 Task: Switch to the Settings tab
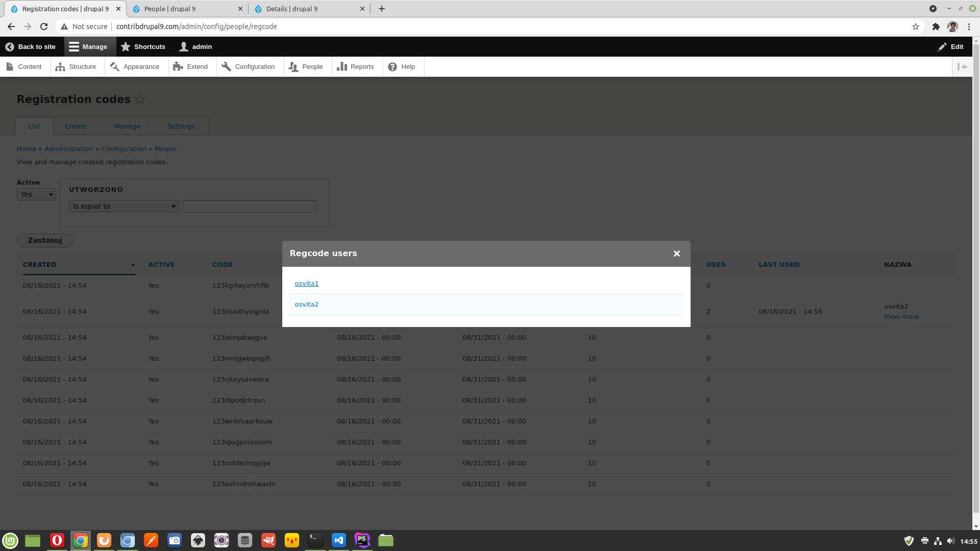coord(181,126)
